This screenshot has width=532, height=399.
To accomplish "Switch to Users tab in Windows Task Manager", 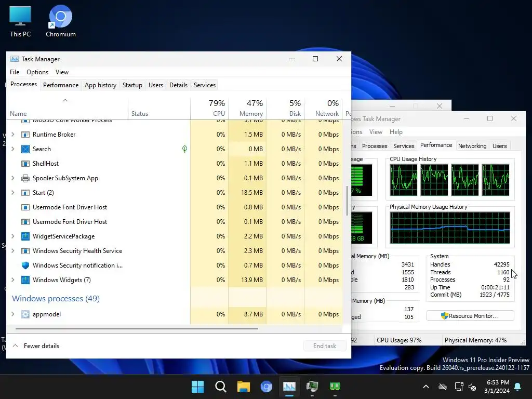I will tap(499, 146).
